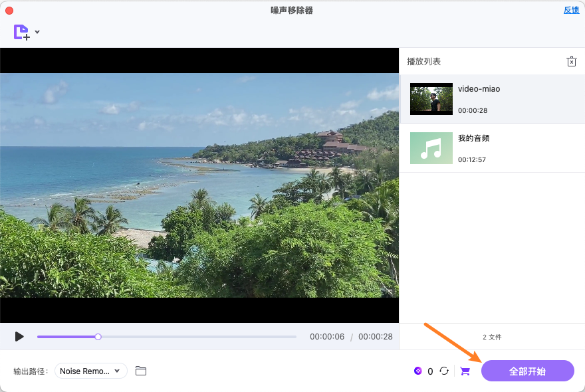The image size is (585, 392).
Task: Click the green music note icon of 我的音频
Action: click(x=431, y=147)
